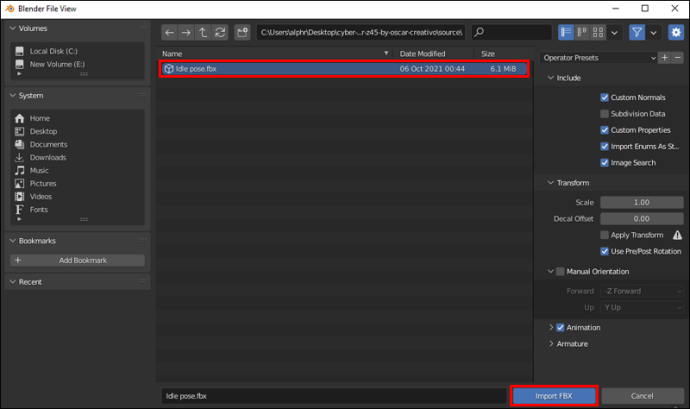Click the filename field at bottom
This screenshot has width=690, height=409.
click(x=334, y=396)
